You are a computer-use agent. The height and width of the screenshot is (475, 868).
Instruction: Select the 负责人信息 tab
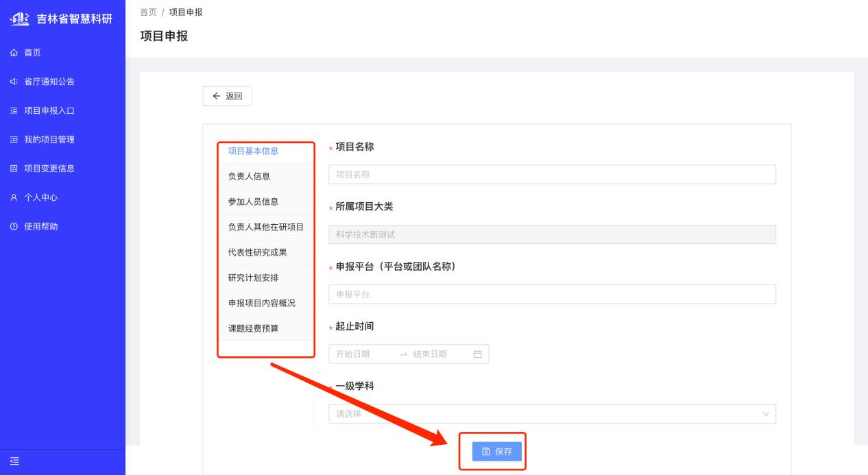point(249,176)
